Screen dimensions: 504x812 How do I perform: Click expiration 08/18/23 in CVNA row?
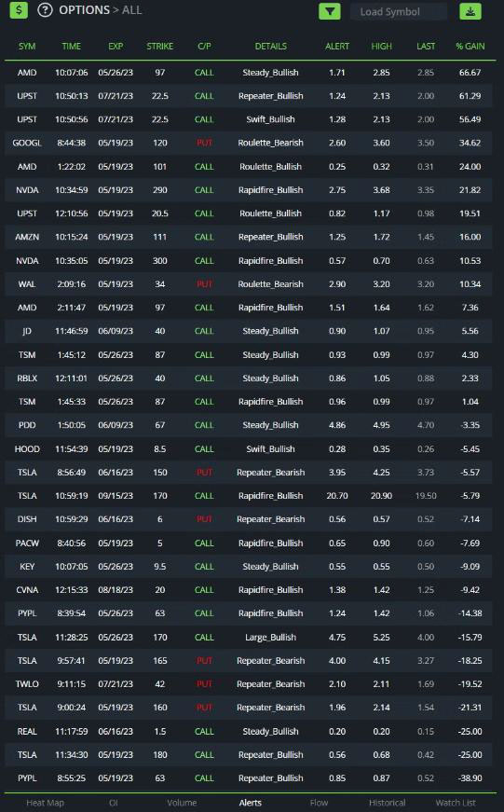116,590
